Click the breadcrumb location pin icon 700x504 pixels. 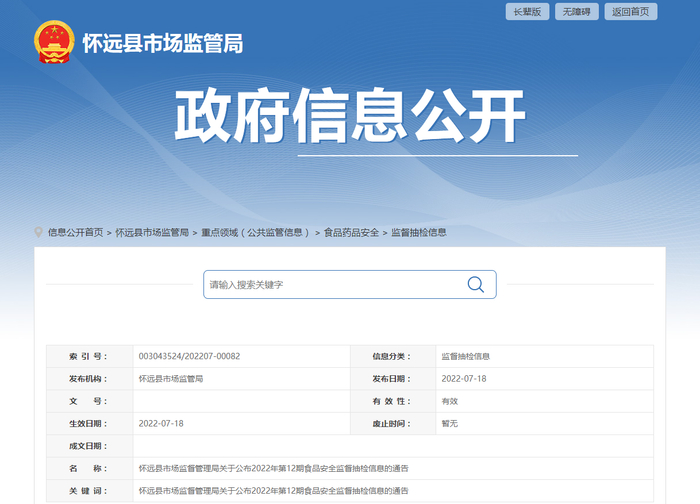38,232
